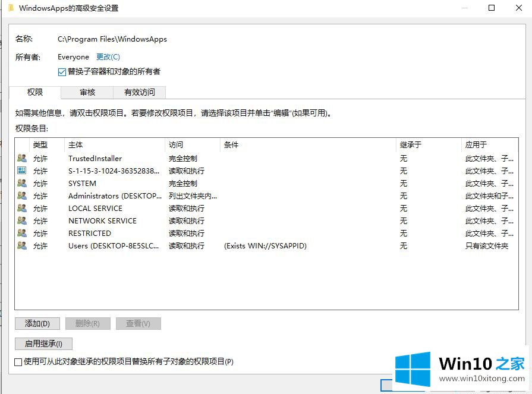
Task: Select the Administrators (DESKTOP... entry
Action: pos(266,196)
